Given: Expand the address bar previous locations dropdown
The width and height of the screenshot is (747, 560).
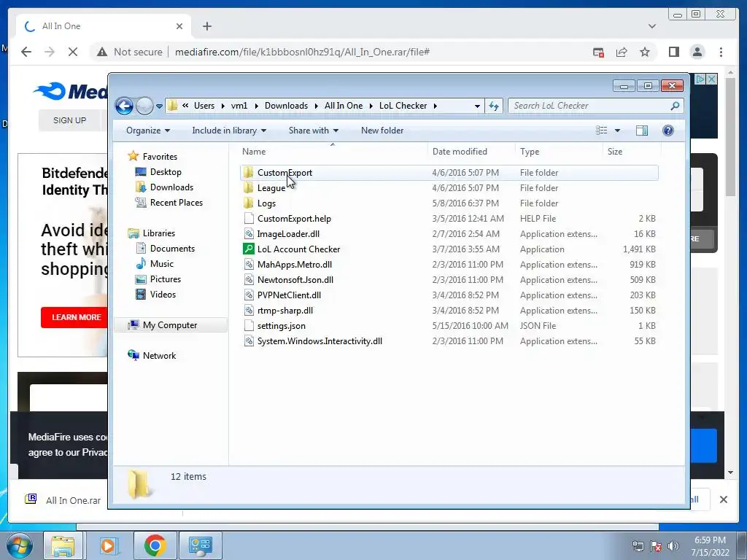Looking at the screenshot, I should (477, 106).
